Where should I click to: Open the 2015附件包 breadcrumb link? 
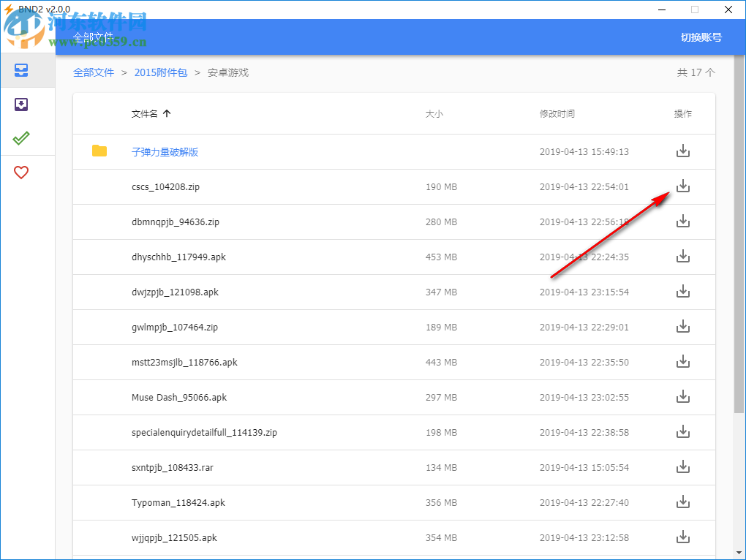(160, 72)
